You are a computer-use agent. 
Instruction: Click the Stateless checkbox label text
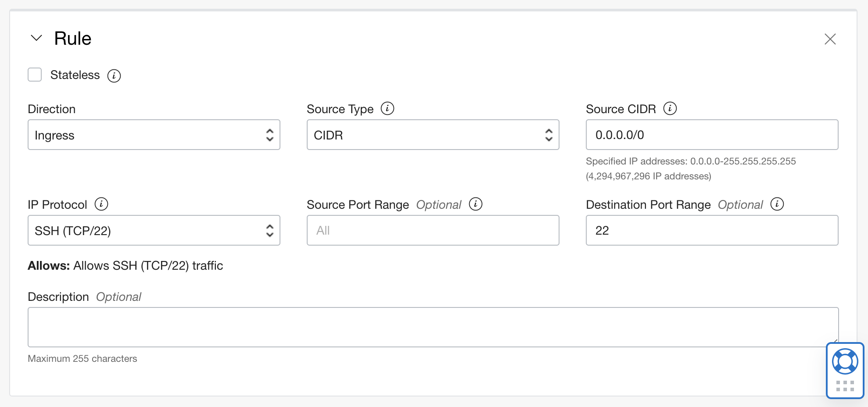click(x=75, y=75)
